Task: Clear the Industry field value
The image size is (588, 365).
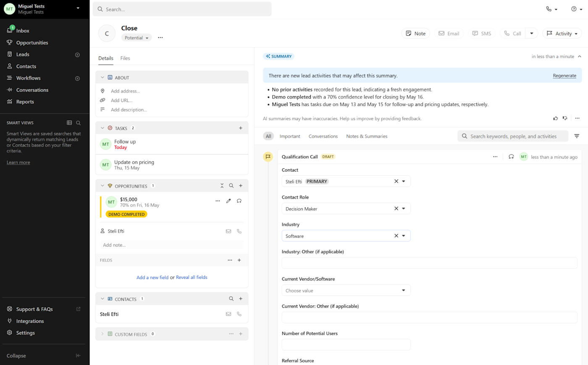Action: (x=396, y=236)
